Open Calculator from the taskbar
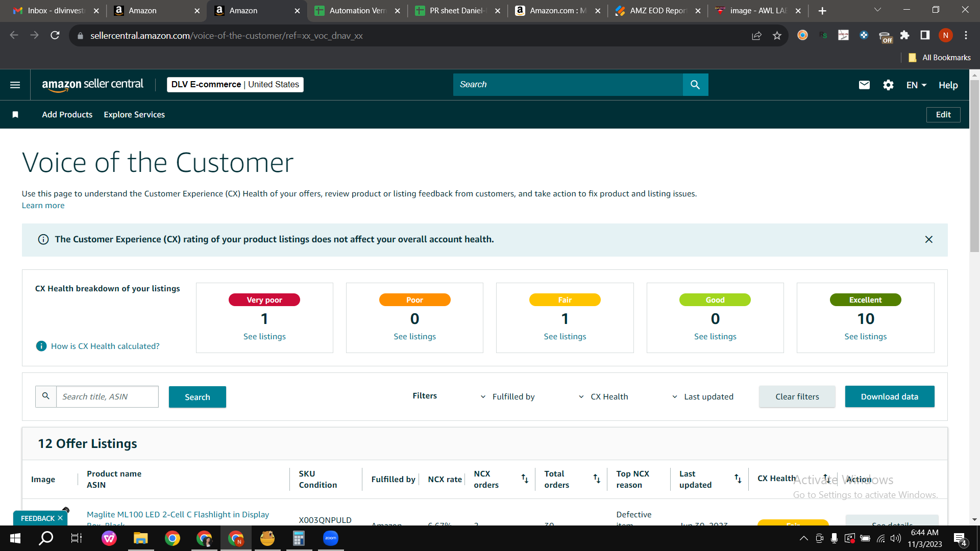The height and width of the screenshot is (551, 980). 299,538
